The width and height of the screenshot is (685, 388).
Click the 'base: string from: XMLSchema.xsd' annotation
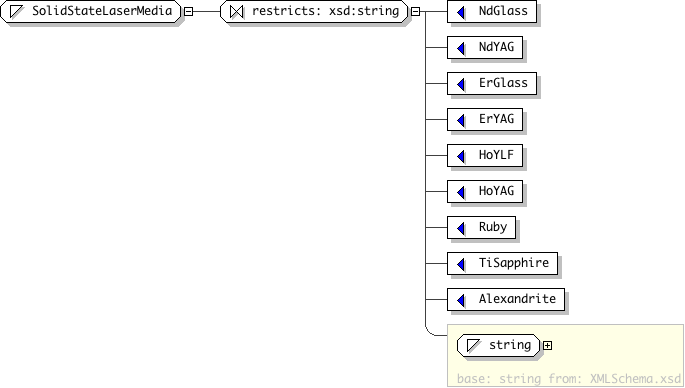coord(568,378)
